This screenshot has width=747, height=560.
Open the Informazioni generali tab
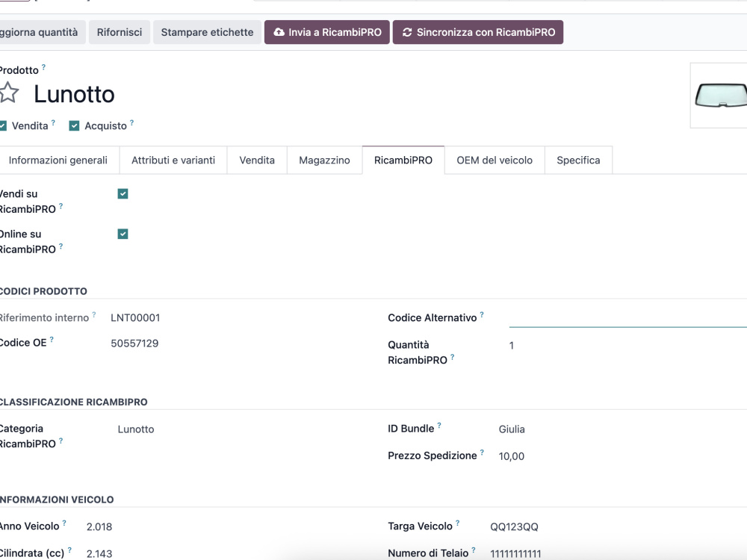[x=58, y=161]
